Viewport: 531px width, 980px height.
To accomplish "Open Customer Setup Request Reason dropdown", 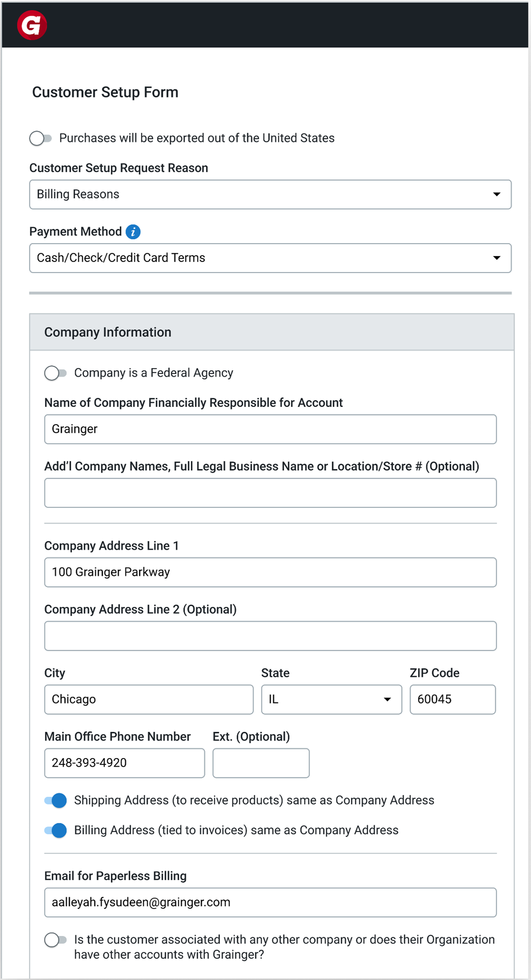I will point(270,194).
